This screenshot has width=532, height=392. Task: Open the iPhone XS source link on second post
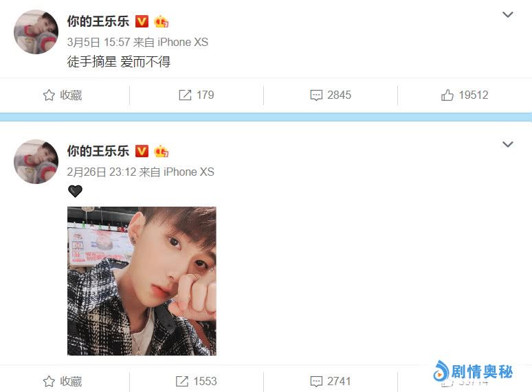coord(188,172)
